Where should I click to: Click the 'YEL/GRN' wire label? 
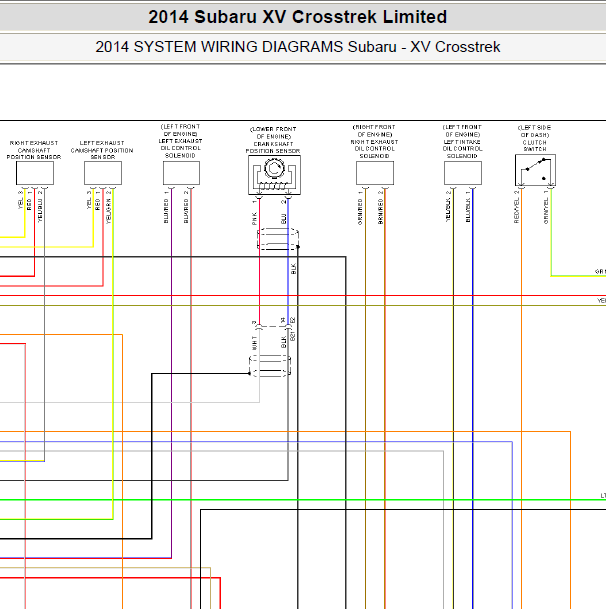pos(108,211)
